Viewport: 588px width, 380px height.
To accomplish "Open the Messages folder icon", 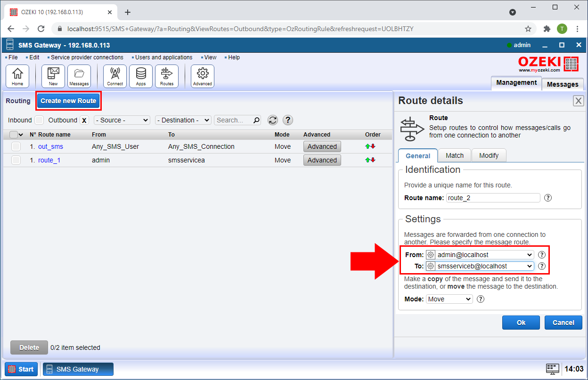I will (x=79, y=76).
